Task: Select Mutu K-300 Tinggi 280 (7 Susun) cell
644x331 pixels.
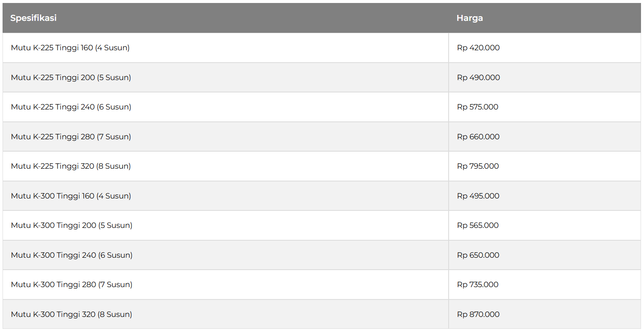Action: point(226,285)
